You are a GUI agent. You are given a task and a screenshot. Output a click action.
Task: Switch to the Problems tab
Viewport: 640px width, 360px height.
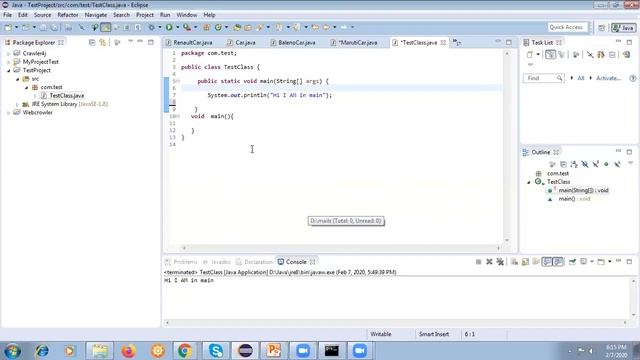pos(181,262)
